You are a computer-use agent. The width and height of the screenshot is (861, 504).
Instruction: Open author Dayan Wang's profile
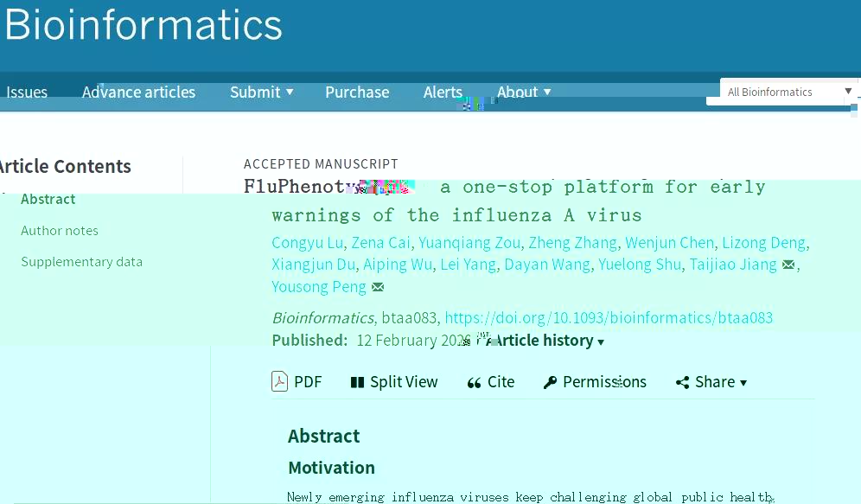pyautogui.click(x=547, y=264)
